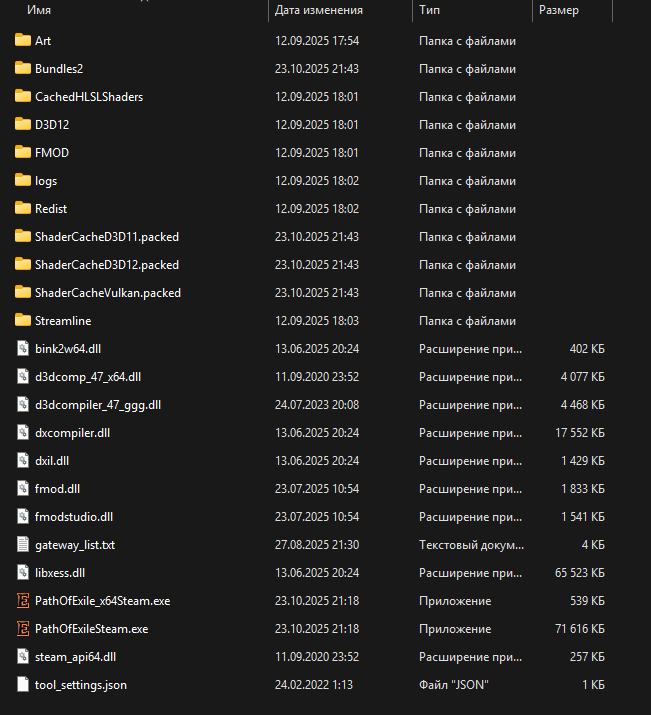Select the ShaderCacheVulkan.packed folder name

[108, 293]
